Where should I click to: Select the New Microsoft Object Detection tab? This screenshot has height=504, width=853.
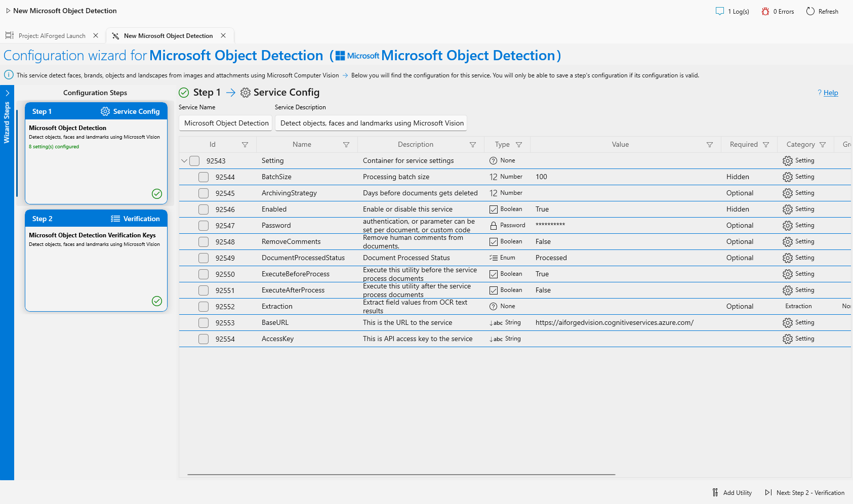[x=168, y=36]
